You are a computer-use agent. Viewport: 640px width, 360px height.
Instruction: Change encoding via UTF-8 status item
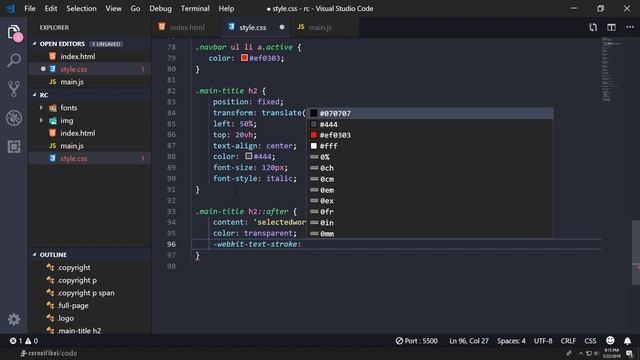(x=543, y=341)
